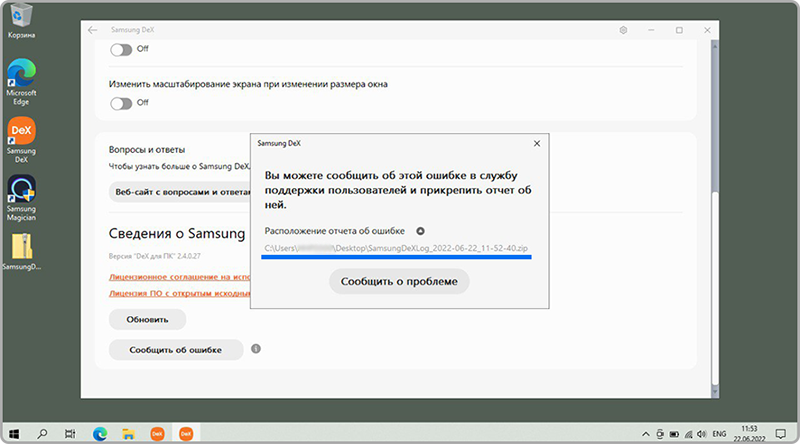Open the Windows Start menu
Viewport: 800px width, 444px height.
(14, 434)
